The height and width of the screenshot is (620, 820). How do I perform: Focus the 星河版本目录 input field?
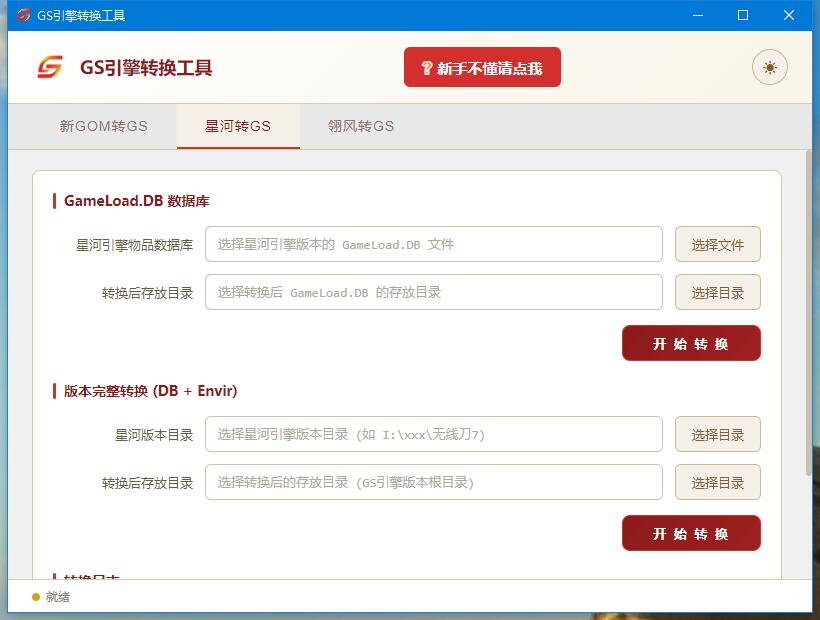click(434, 434)
